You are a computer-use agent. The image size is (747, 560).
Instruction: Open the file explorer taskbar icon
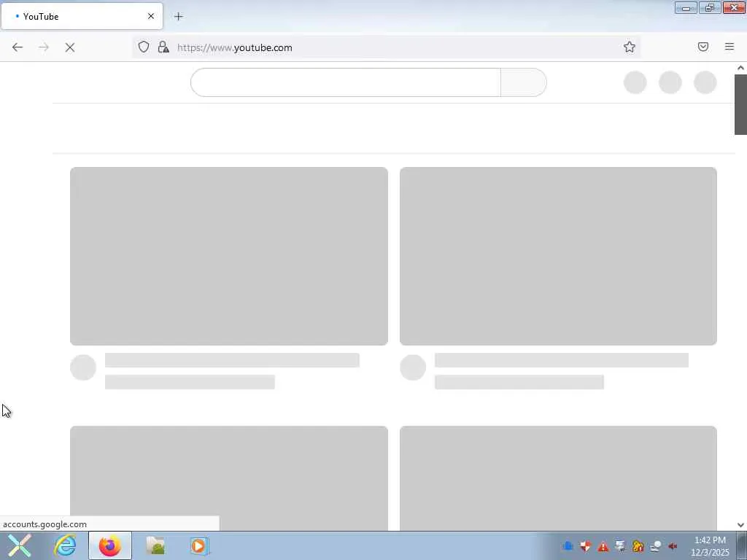point(155,545)
